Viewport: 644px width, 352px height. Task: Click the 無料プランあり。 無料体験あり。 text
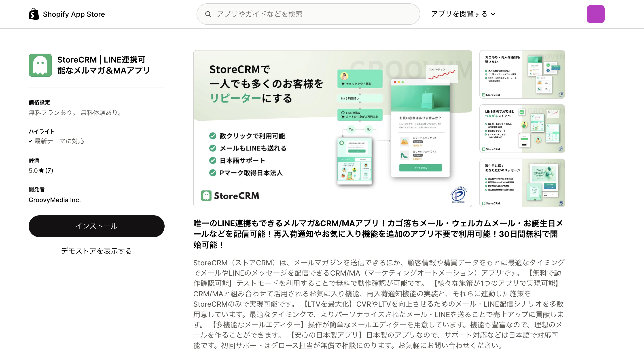tap(76, 113)
